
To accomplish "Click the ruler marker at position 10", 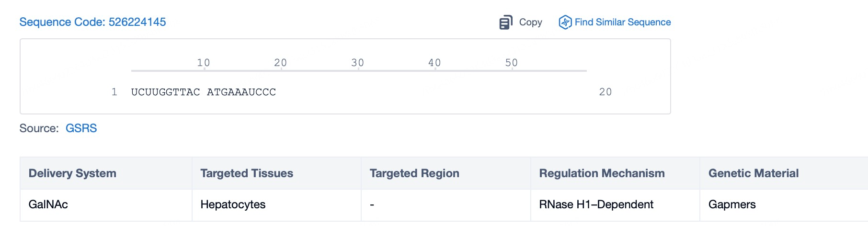I will pyautogui.click(x=204, y=63).
